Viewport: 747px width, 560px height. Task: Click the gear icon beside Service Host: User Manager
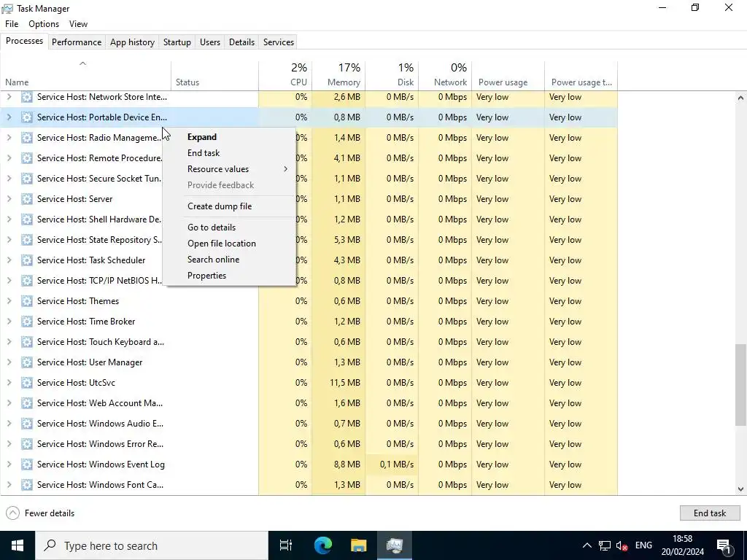click(27, 362)
